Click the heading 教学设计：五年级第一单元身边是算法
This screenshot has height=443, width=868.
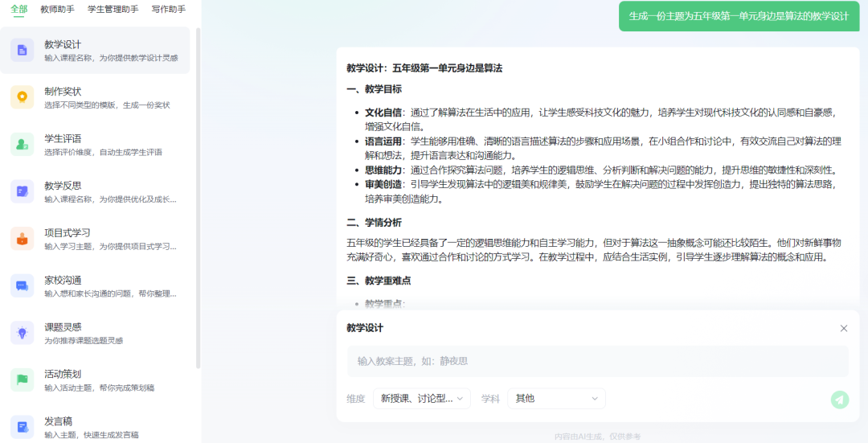click(424, 68)
